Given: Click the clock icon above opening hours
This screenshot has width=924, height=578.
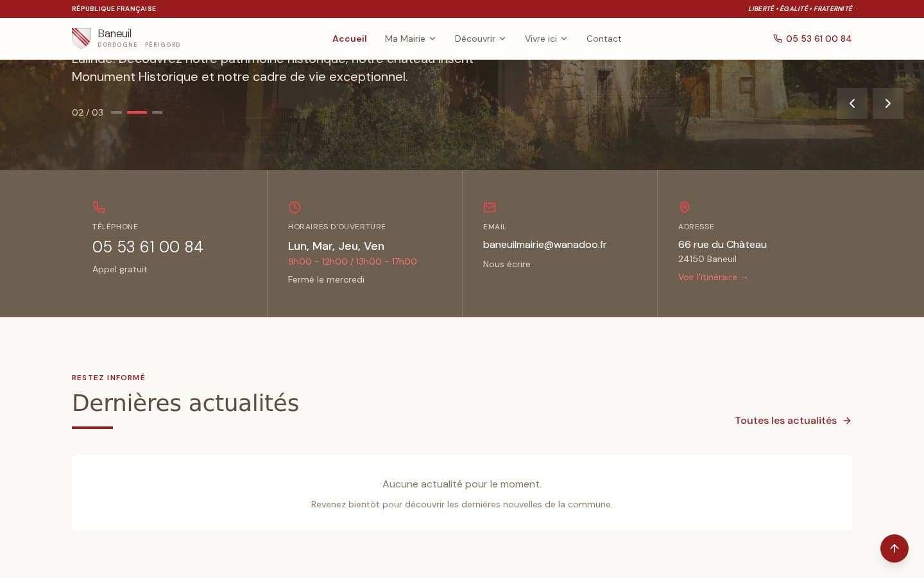Looking at the screenshot, I should point(295,207).
